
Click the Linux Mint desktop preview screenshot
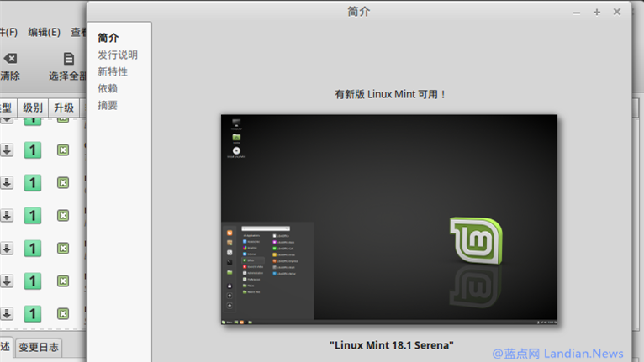coord(389,219)
